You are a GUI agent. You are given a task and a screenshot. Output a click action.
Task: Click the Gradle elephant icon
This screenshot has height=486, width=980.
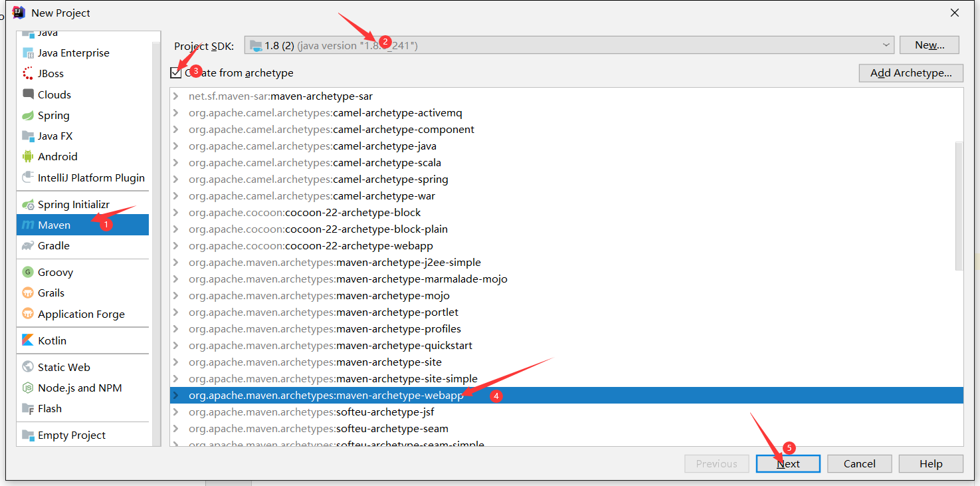[x=28, y=246]
